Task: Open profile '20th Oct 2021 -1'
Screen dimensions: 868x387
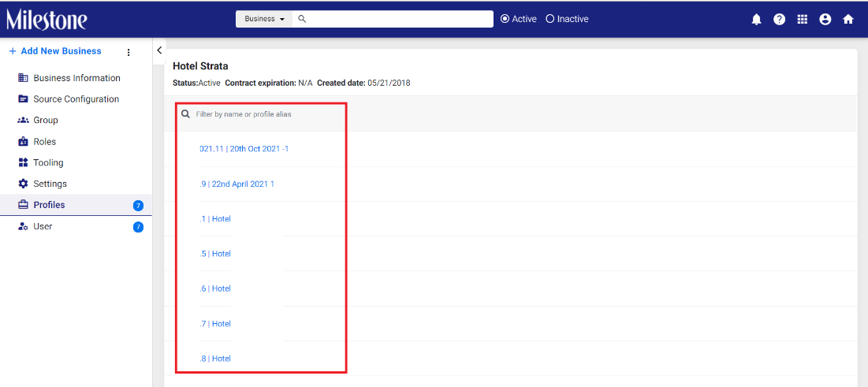Action: (244, 149)
